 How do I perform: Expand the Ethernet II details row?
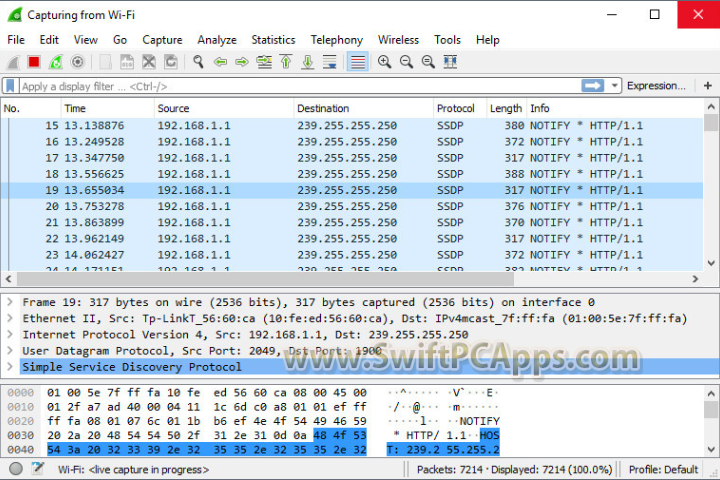[x=10, y=318]
